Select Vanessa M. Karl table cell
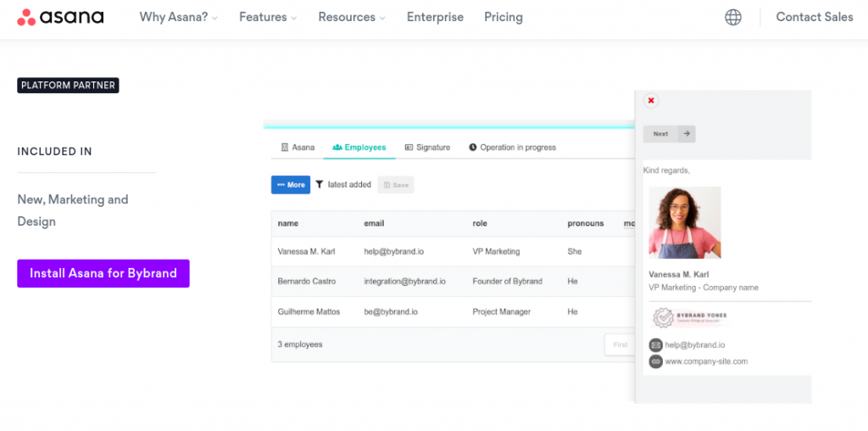868x431 pixels. click(x=306, y=251)
